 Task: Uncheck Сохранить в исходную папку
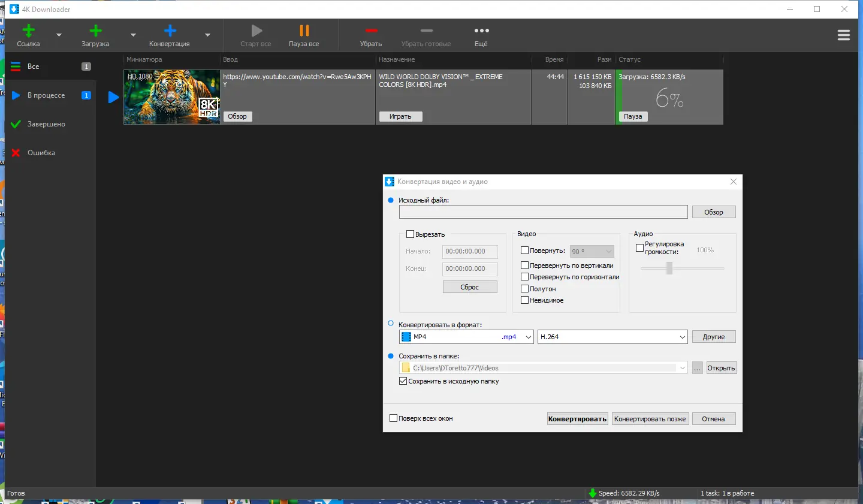point(403,381)
